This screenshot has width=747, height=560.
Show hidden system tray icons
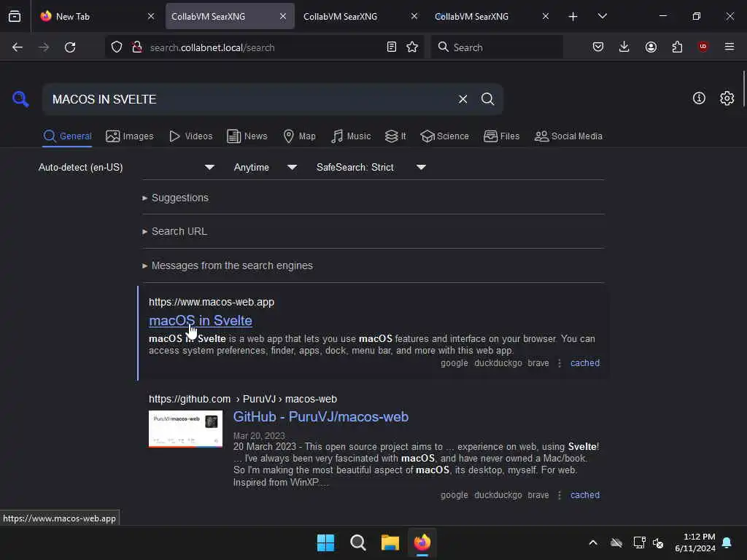coord(592,542)
